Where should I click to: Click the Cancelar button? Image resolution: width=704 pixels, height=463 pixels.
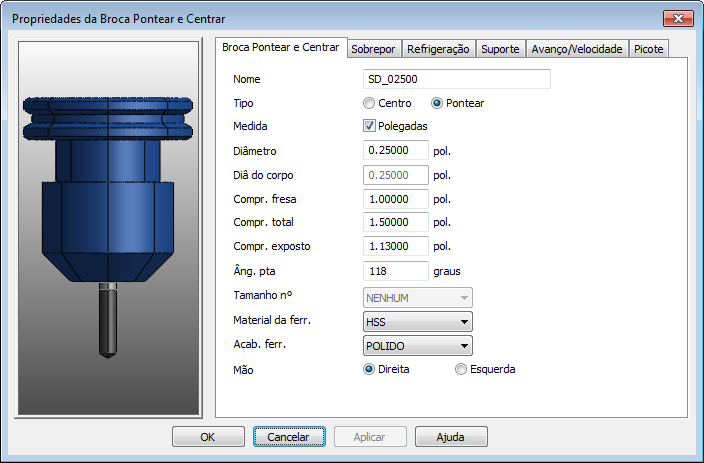[x=289, y=437]
